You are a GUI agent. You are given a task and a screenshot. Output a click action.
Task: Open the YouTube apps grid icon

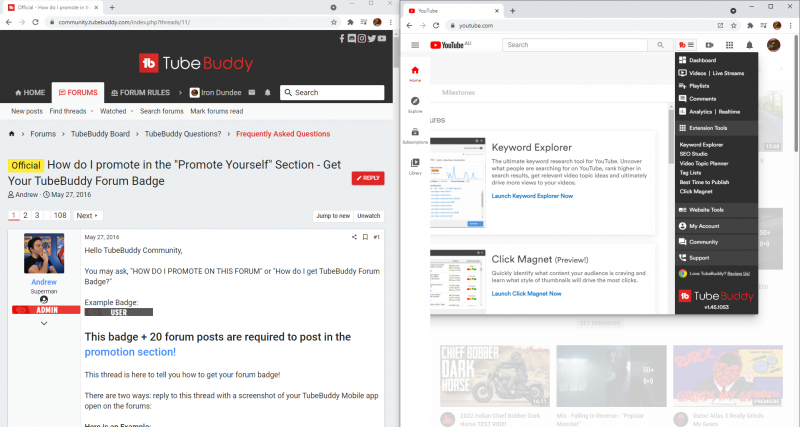(x=729, y=45)
